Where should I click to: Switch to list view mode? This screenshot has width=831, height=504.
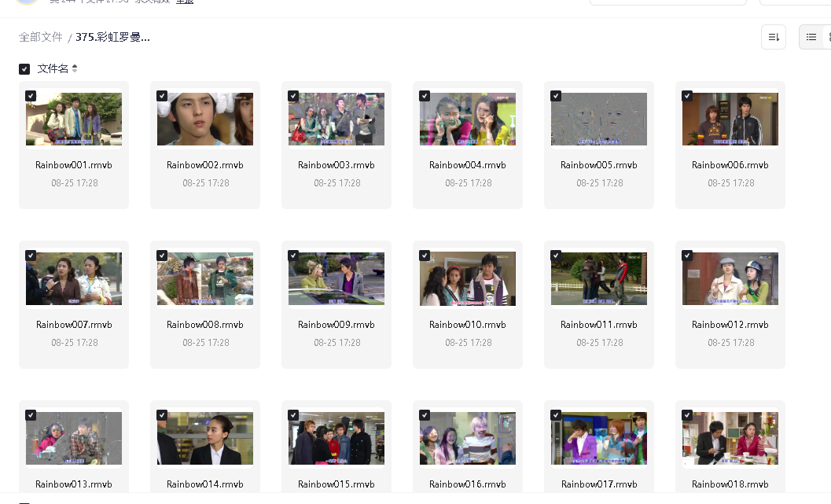pyautogui.click(x=811, y=37)
